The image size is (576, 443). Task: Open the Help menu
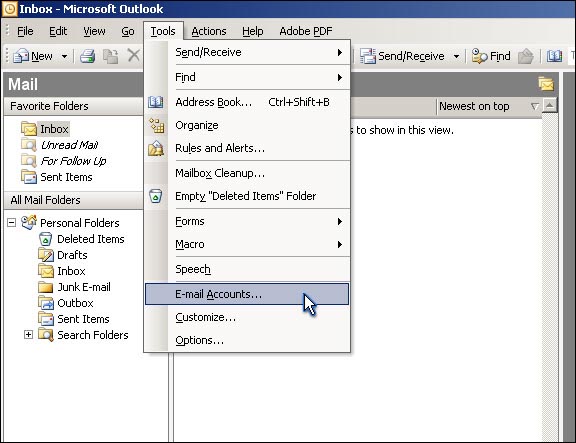pos(252,31)
